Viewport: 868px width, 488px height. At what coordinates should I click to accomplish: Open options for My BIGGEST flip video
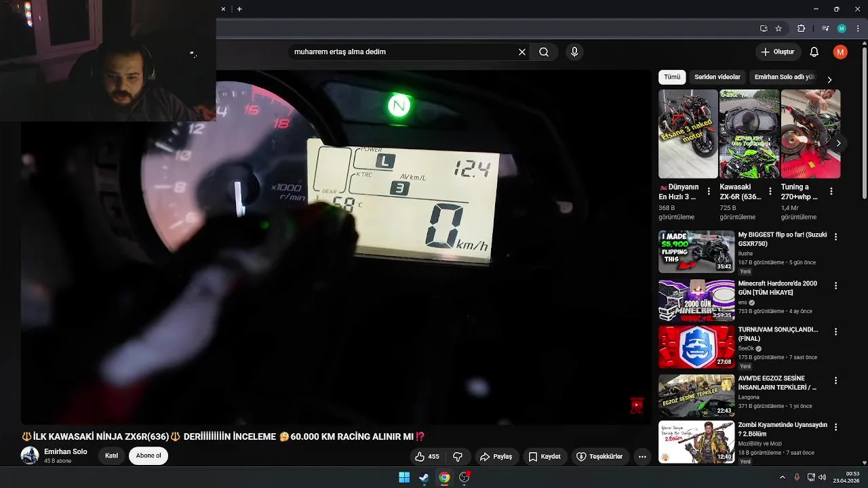(x=835, y=237)
